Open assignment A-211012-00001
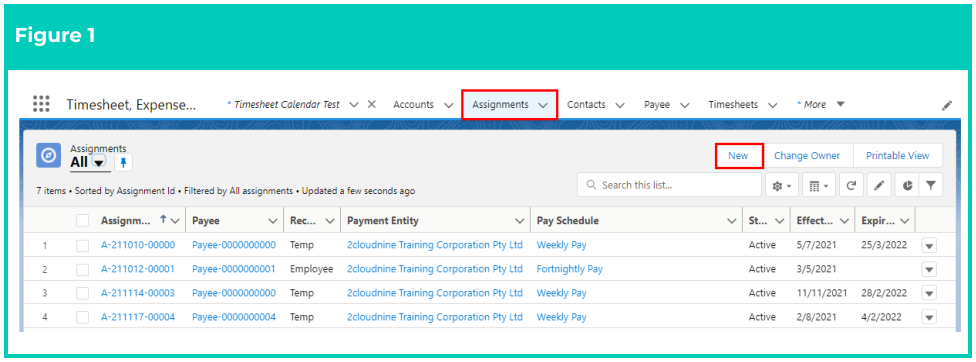The width and height of the screenshot is (976, 362). click(138, 269)
